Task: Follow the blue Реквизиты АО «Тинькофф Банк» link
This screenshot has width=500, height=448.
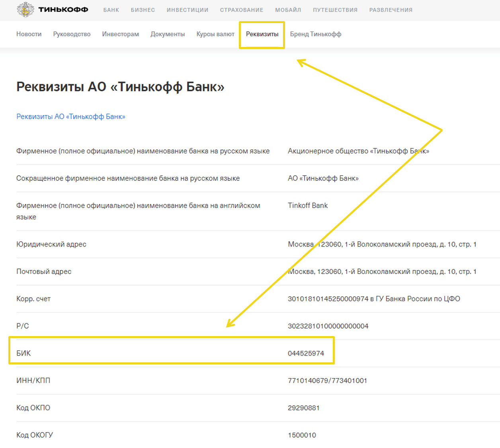Action: pyautogui.click(x=71, y=117)
